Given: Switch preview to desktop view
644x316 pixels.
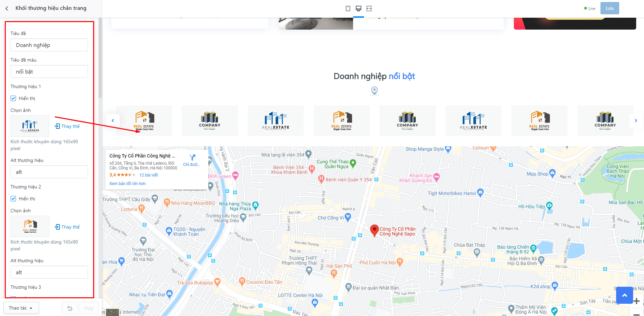Looking at the screenshot, I should pos(359,9).
